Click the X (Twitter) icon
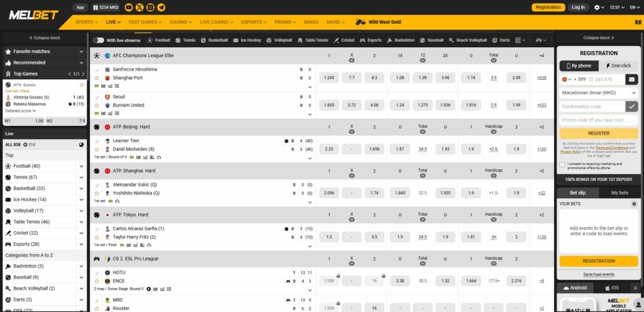Screen dimensions: 644x312 coord(140,8)
